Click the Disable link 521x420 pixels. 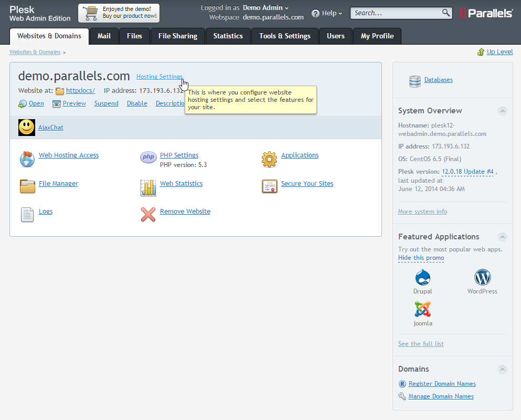pyautogui.click(x=137, y=103)
